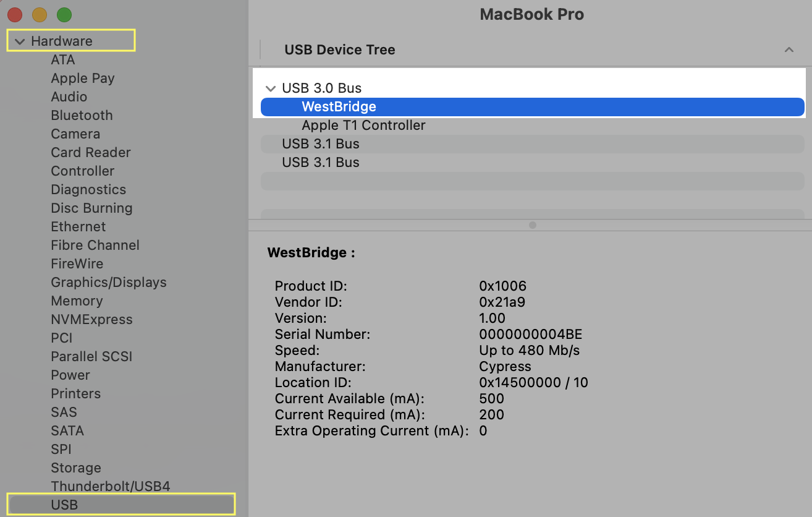The height and width of the screenshot is (517, 812).
Task: Open the Camera hardware section
Action: [x=75, y=134]
